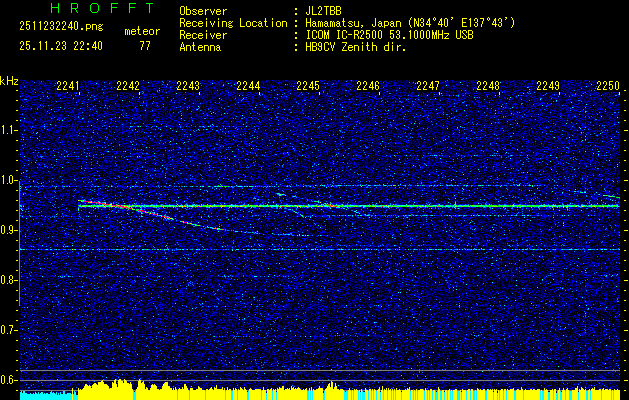
Task: Click the meteor count value 77
Action: (145, 46)
